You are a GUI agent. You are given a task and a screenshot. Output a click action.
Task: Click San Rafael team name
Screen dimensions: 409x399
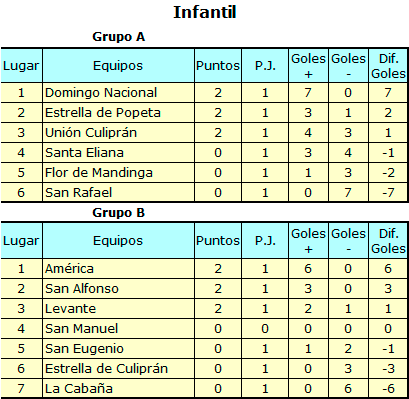click(x=79, y=193)
